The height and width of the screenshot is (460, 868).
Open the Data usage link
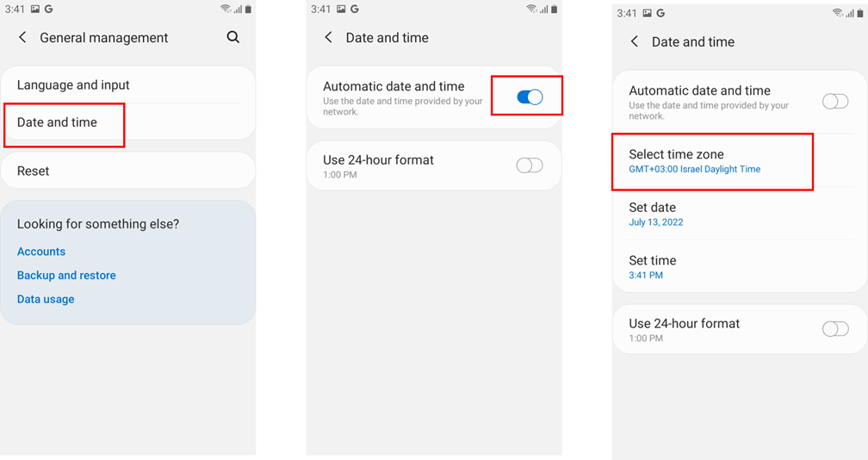pyautogui.click(x=46, y=299)
